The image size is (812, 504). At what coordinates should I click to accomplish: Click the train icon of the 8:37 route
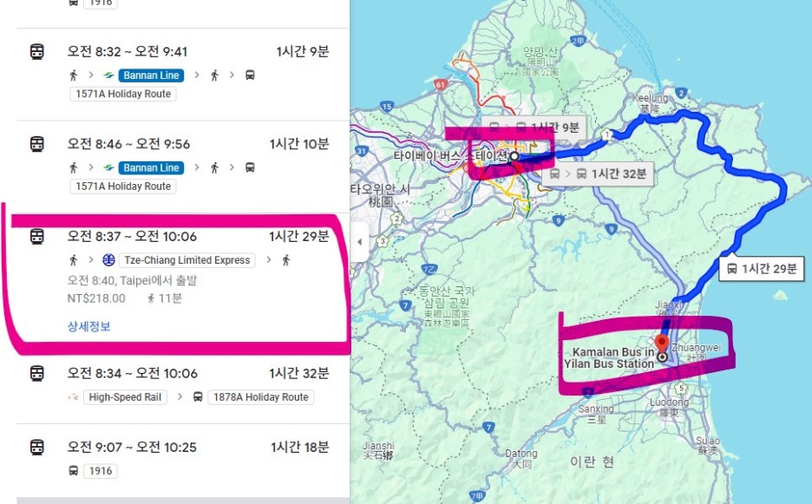click(x=36, y=237)
